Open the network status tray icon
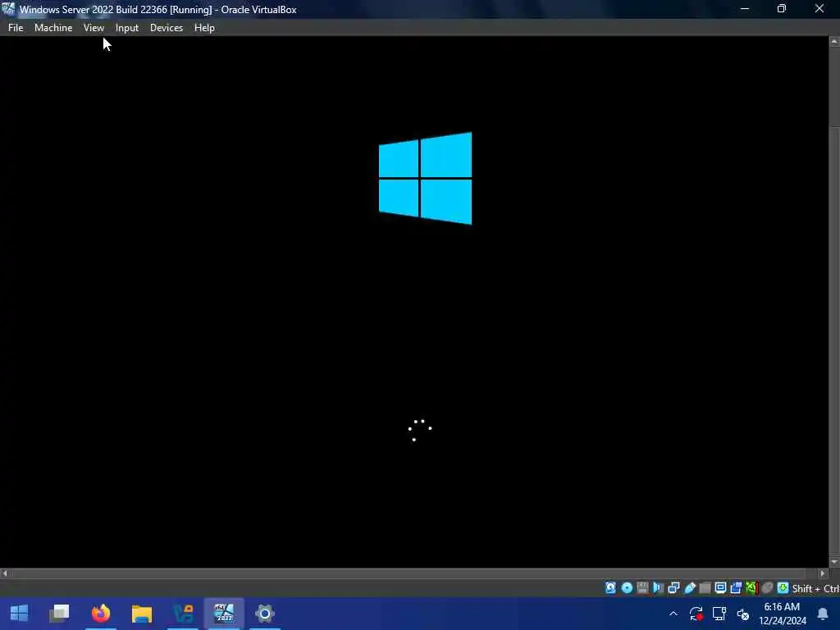 719,614
